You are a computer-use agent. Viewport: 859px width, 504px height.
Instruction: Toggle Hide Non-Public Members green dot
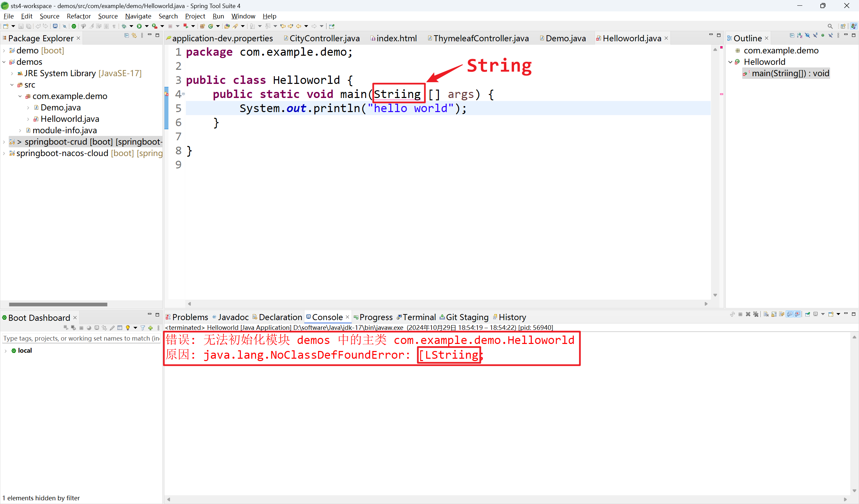coord(823,36)
